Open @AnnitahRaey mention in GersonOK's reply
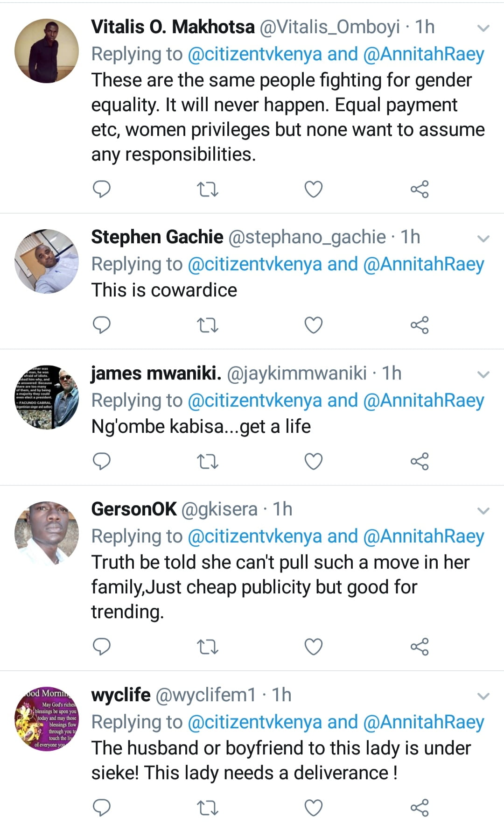The height and width of the screenshot is (831, 504). (x=423, y=536)
